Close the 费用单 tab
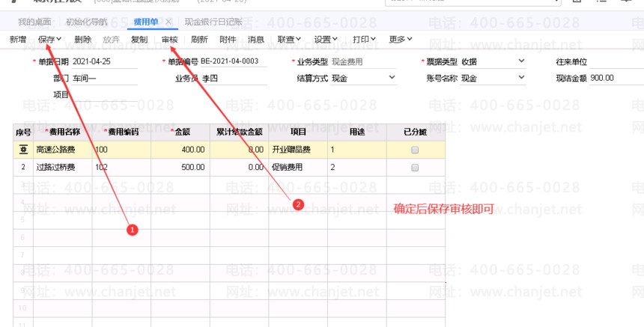The image size is (644, 327). coord(168,22)
